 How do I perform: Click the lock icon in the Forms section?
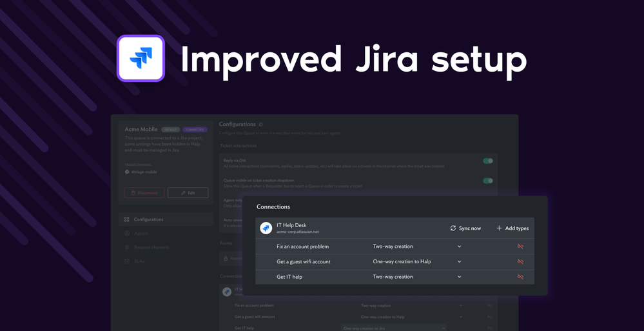point(226,259)
